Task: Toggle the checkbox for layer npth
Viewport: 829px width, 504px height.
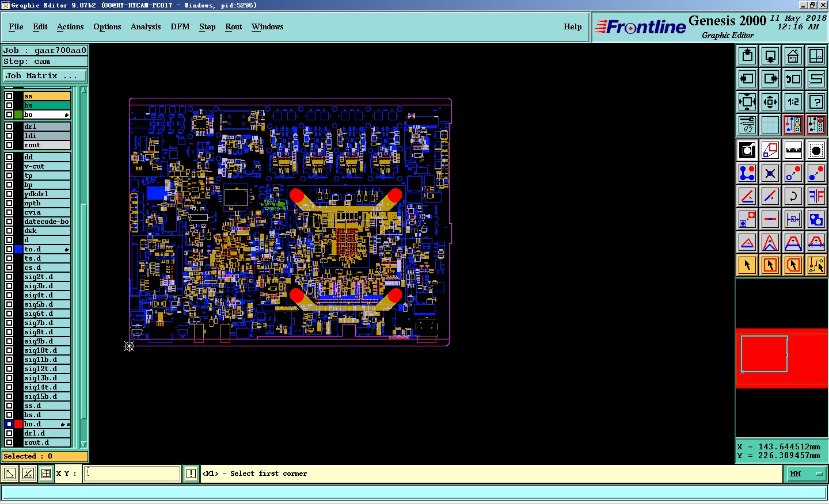Action: point(9,203)
